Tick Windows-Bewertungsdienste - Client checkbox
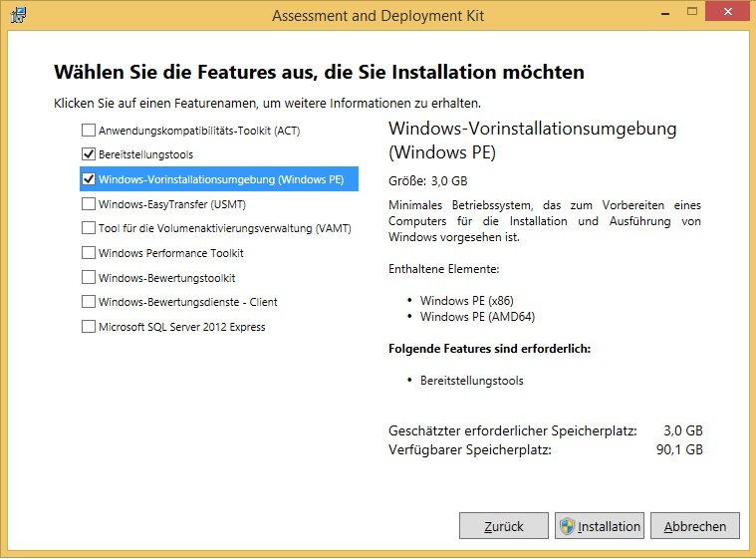The height and width of the screenshot is (559, 756). 89,302
